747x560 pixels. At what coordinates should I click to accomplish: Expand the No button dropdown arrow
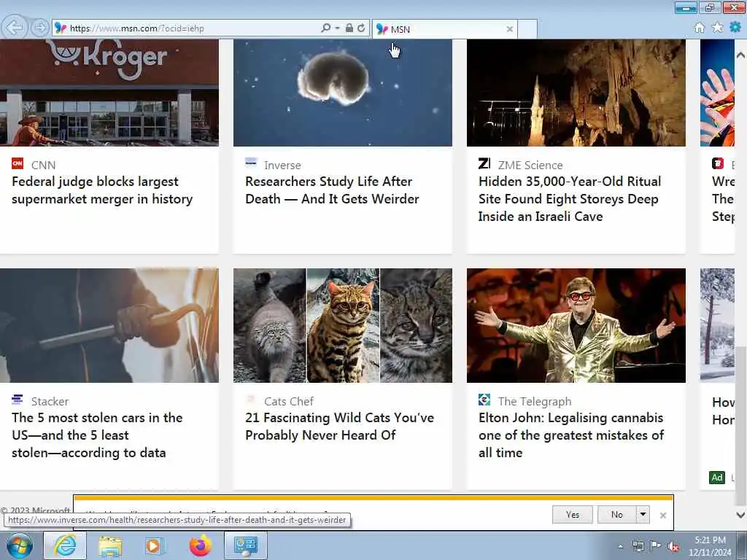(643, 514)
